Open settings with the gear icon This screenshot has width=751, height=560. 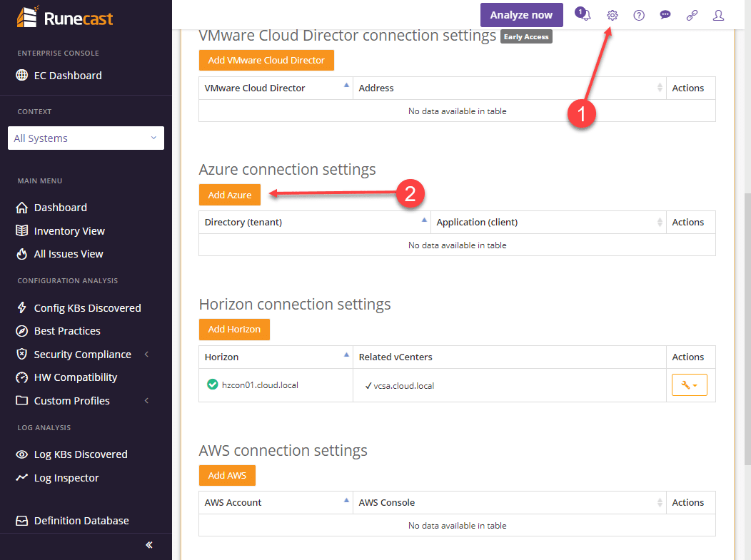tap(612, 15)
